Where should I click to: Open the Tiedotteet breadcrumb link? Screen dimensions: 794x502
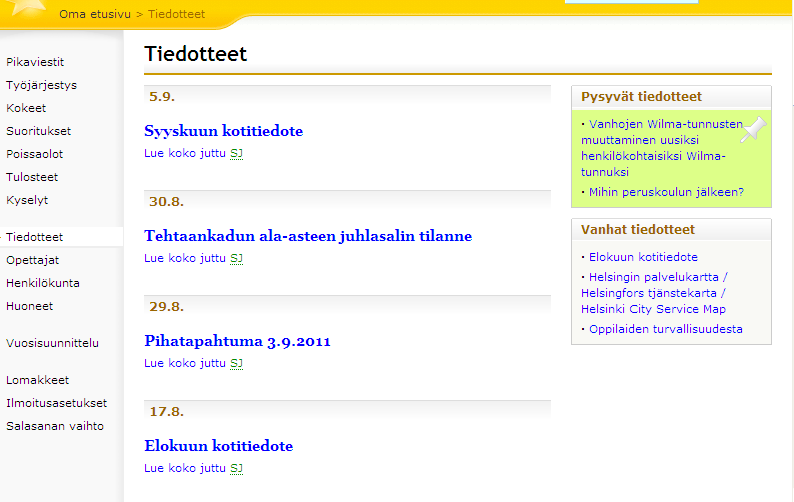(176, 14)
